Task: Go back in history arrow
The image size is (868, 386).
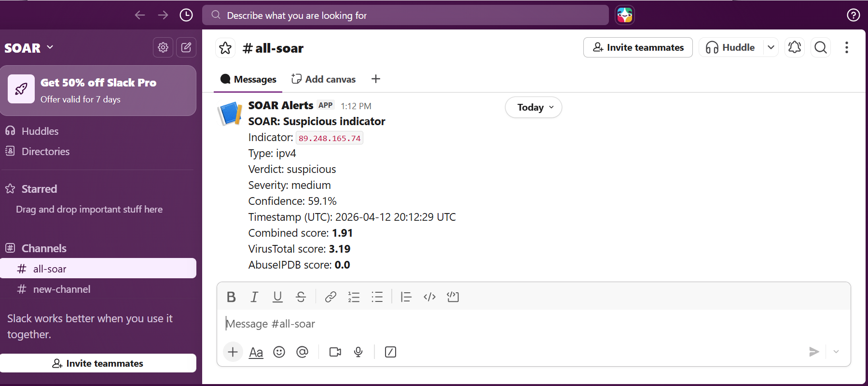Action: (140, 15)
